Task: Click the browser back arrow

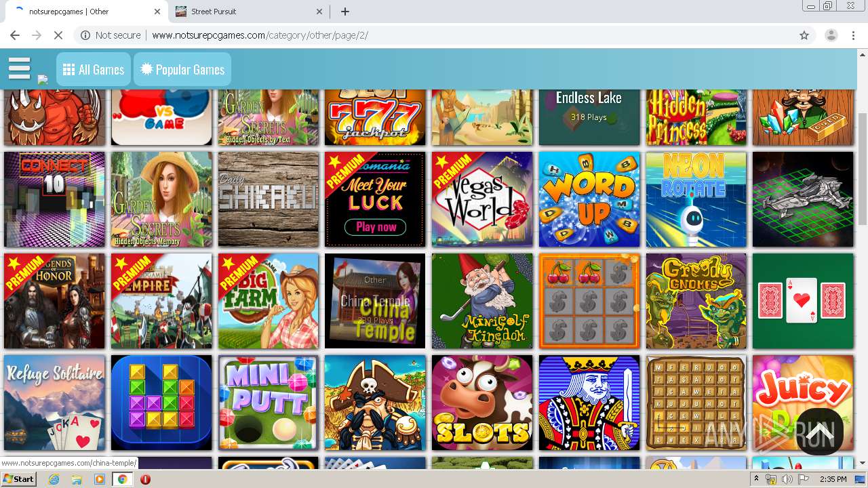Action: point(15,35)
